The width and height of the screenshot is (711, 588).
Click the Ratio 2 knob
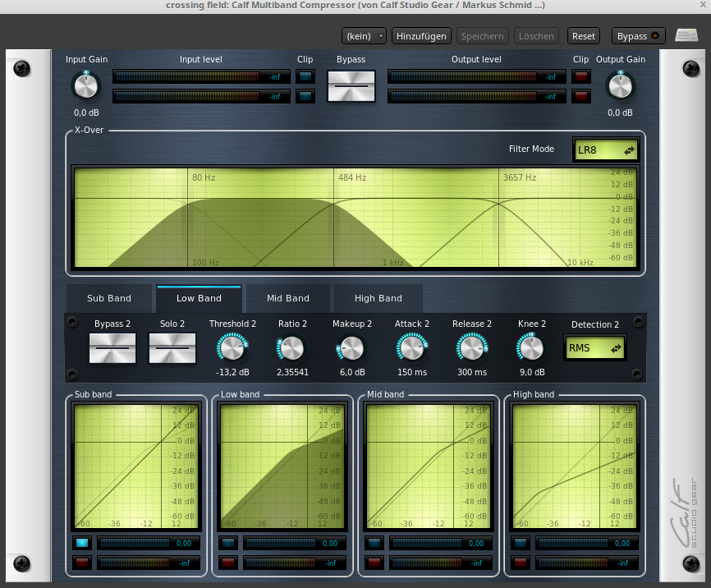click(x=292, y=348)
